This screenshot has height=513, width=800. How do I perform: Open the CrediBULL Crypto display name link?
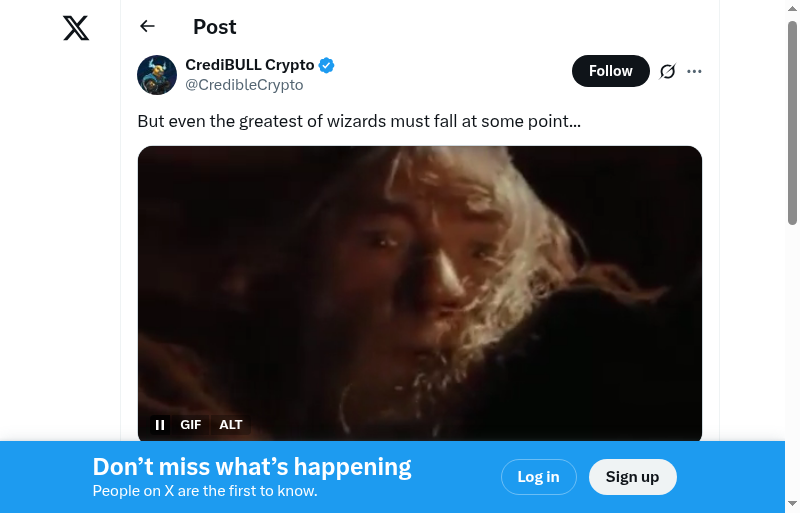[x=249, y=65]
